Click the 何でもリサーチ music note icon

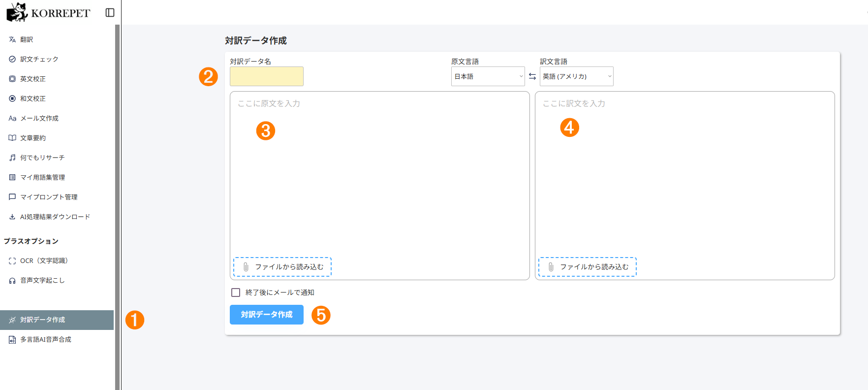tap(12, 158)
